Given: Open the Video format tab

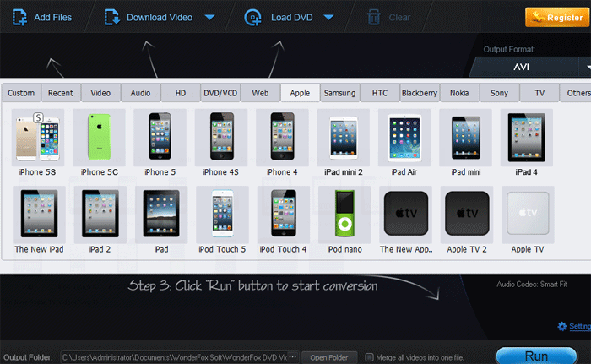Looking at the screenshot, I should point(100,93).
